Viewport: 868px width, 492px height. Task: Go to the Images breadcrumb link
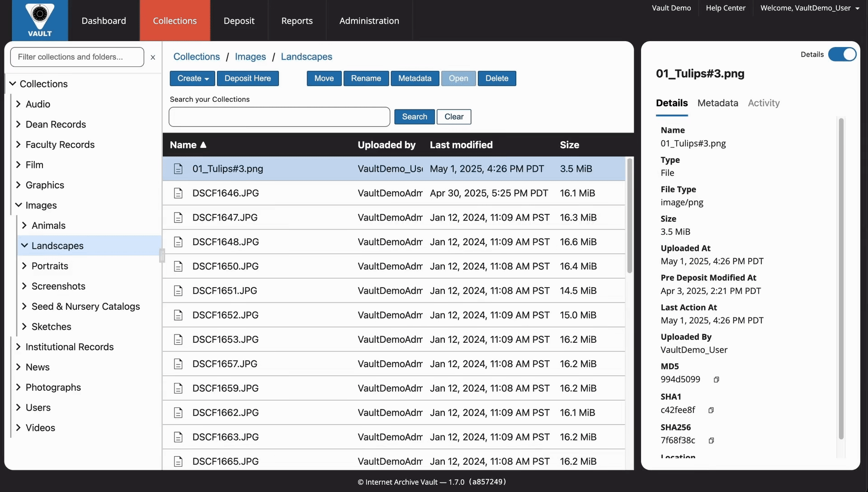250,57
